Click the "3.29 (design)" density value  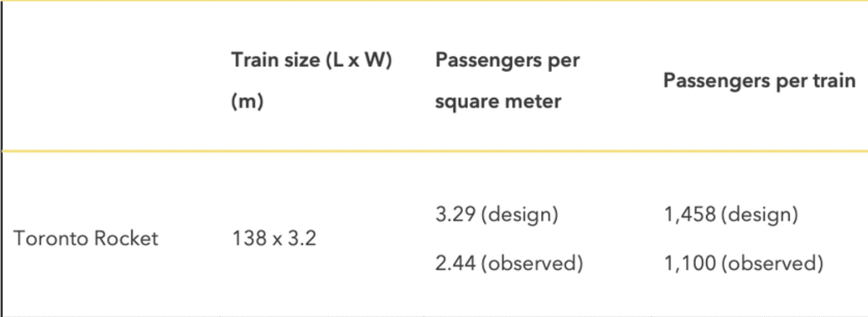(x=496, y=215)
